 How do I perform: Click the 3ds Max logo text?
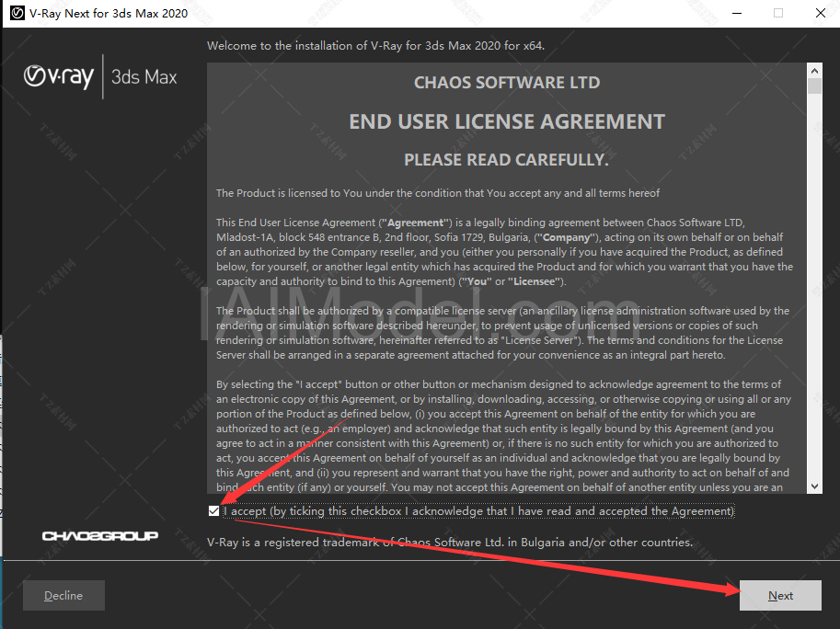(x=144, y=77)
